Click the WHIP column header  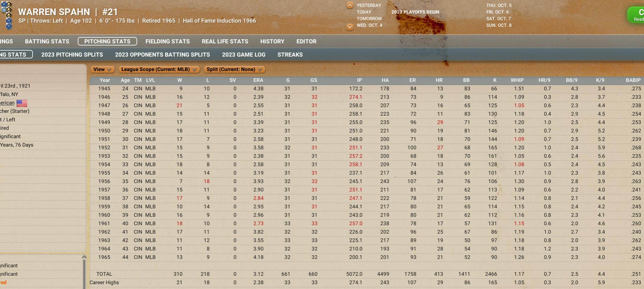[x=517, y=80]
